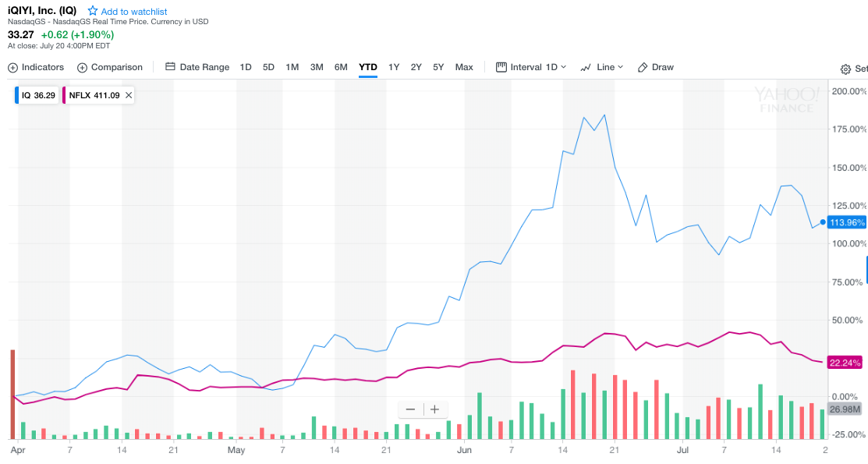
Task: Zoom in the chart with plus button
Action: point(435,409)
